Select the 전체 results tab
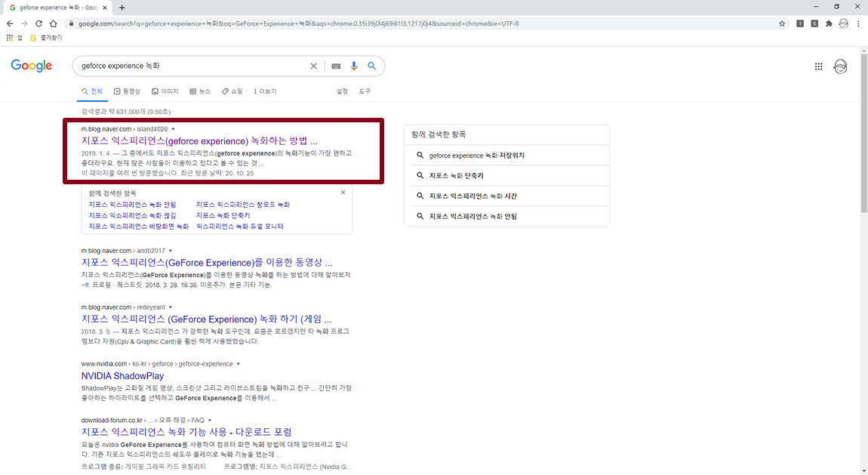 92,91
